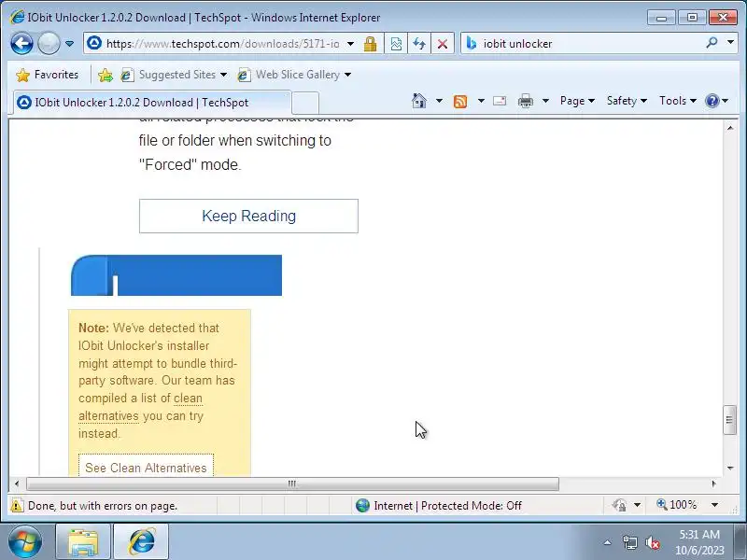Screen dimensions: 747x560
Task: Open the Page menu
Action: 577,101
